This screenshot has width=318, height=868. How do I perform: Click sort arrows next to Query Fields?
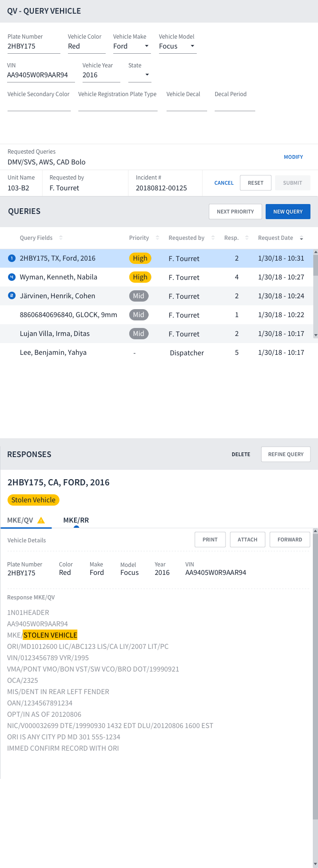61,238
